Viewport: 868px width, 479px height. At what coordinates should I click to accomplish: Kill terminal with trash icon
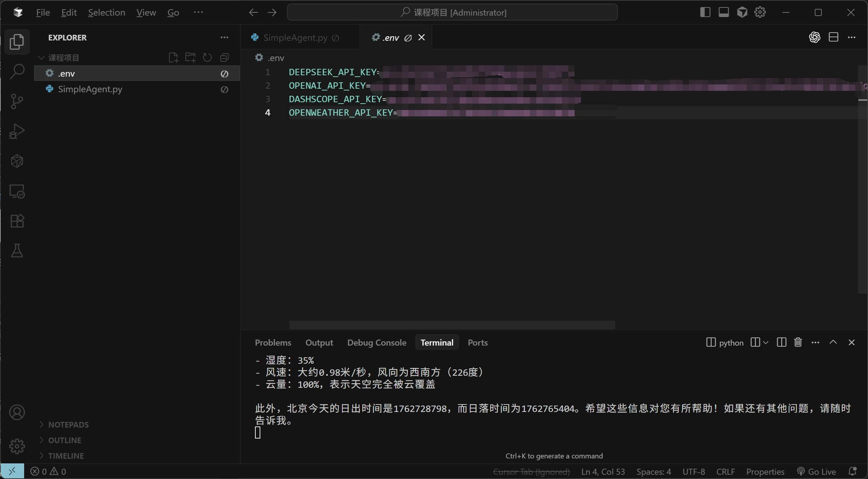point(798,342)
